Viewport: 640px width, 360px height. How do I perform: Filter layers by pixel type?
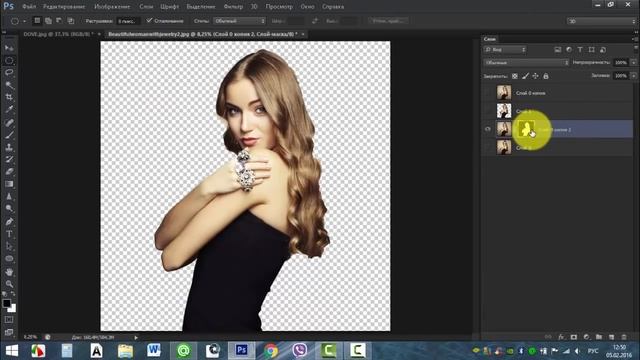[558, 49]
